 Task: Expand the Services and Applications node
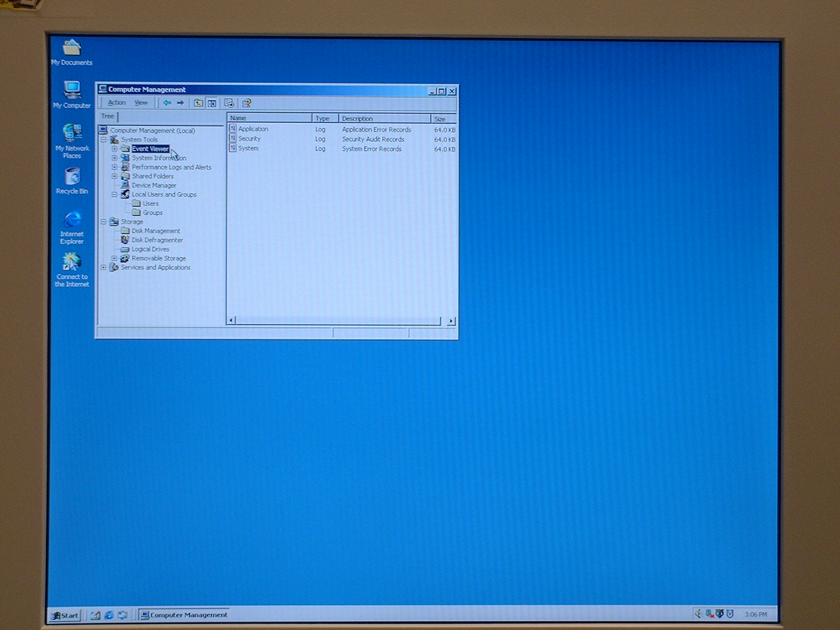click(x=103, y=268)
